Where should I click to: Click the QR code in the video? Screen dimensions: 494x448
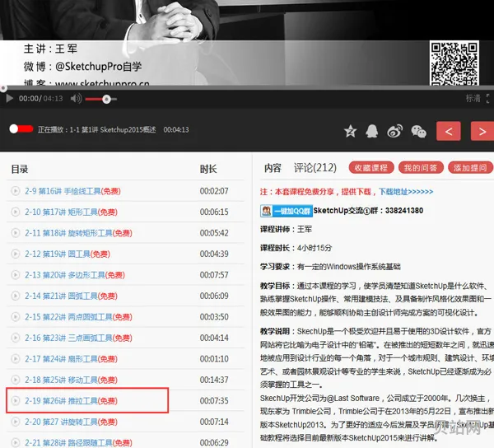coord(454,63)
